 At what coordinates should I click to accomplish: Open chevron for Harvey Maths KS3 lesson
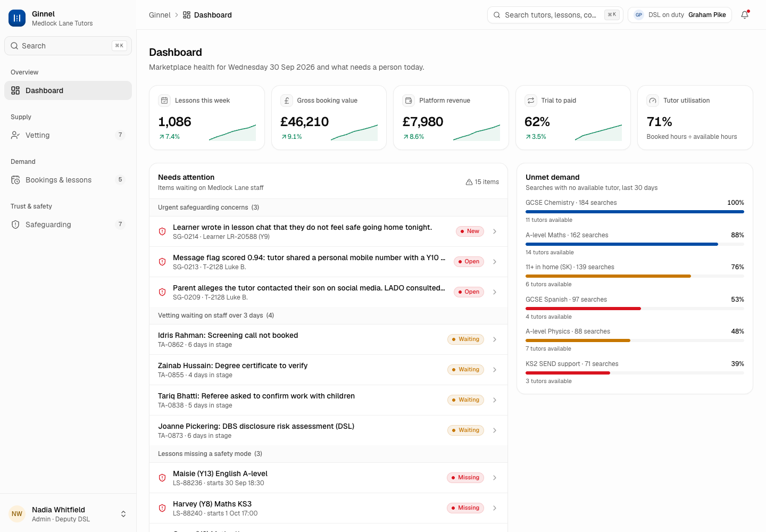(x=495, y=508)
